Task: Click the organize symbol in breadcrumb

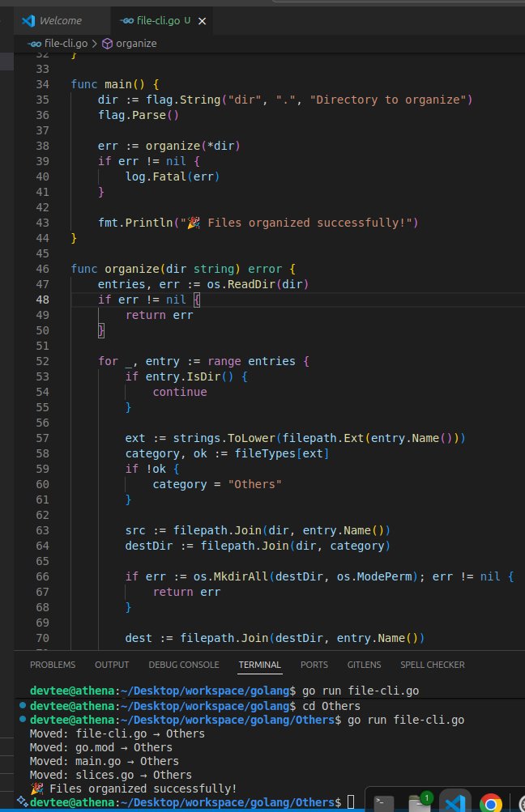Action: (136, 44)
